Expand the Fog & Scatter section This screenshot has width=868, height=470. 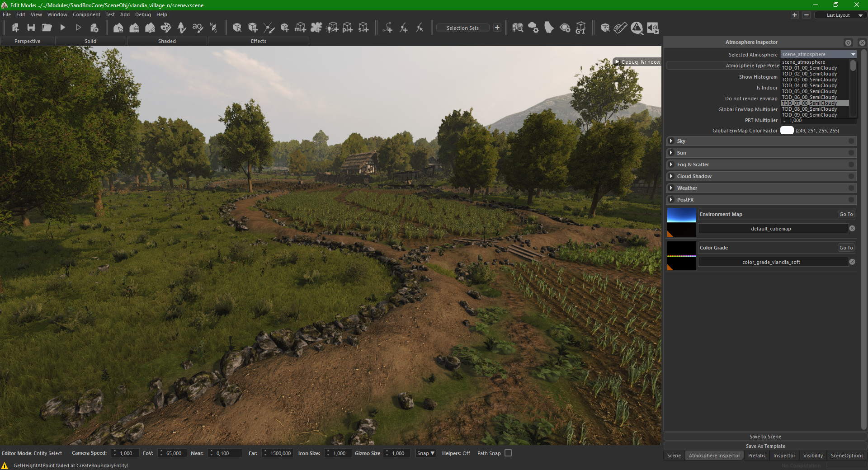click(x=671, y=164)
